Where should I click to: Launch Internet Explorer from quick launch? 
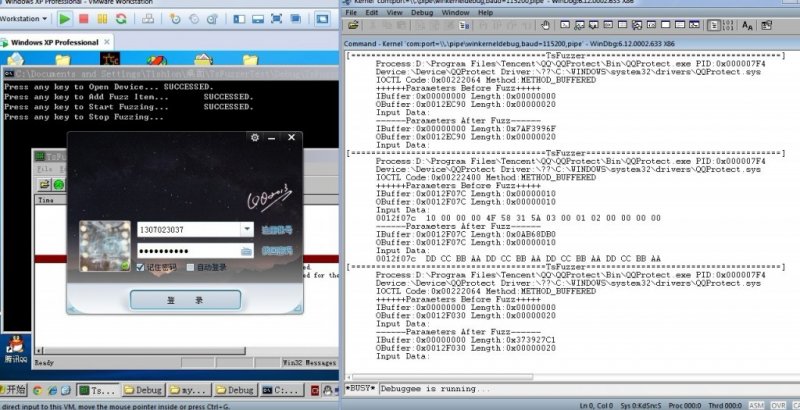[52, 390]
